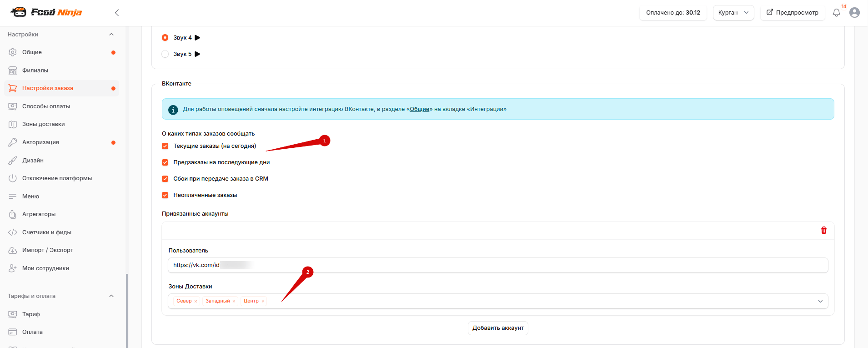Expand the Зоны Доставки dropdown arrow
868x348 pixels.
[820, 301]
